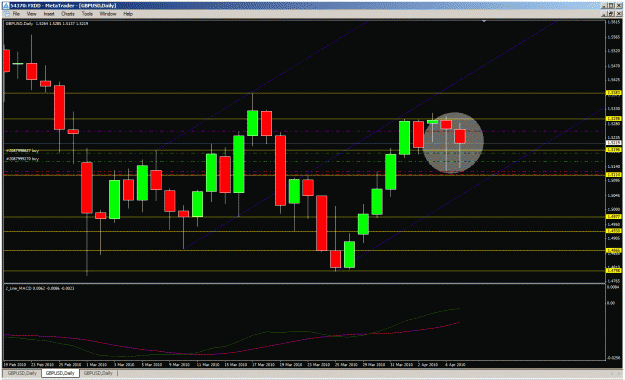Click the 1 Mar 2010 date label
The width and height of the screenshot is (625, 380).
click(x=97, y=364)
